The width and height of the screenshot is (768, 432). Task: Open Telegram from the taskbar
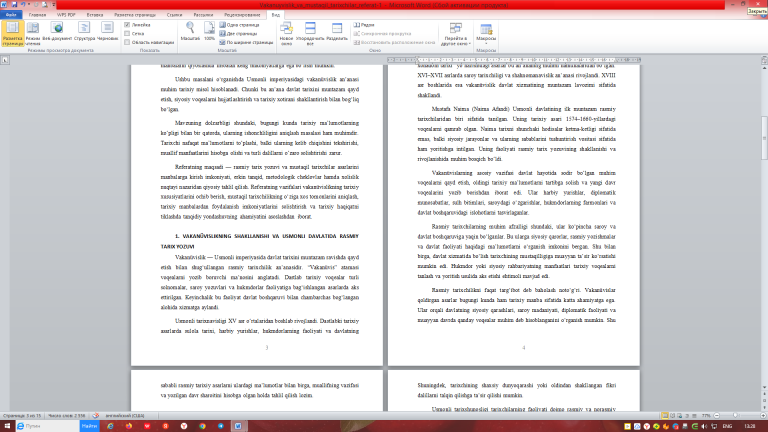click(x=221, y=426)
